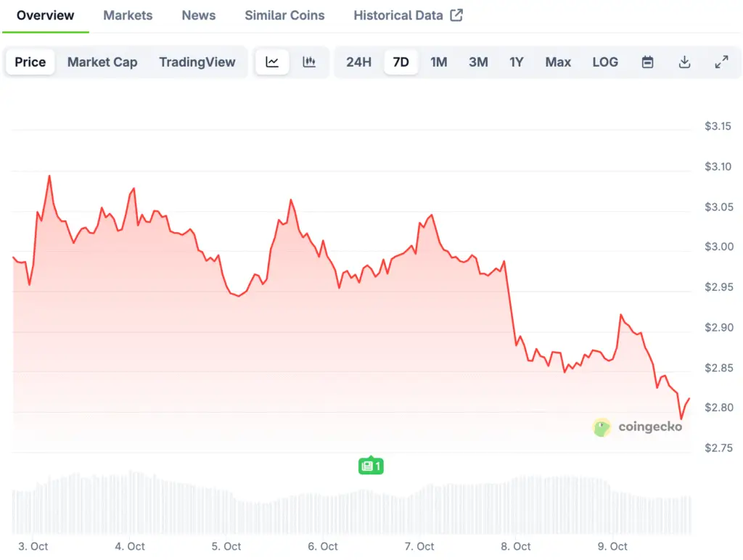This screenshot has width=743, height=560.
Task: Open the calendar date range picker
Action: click(x=648, y=62)
